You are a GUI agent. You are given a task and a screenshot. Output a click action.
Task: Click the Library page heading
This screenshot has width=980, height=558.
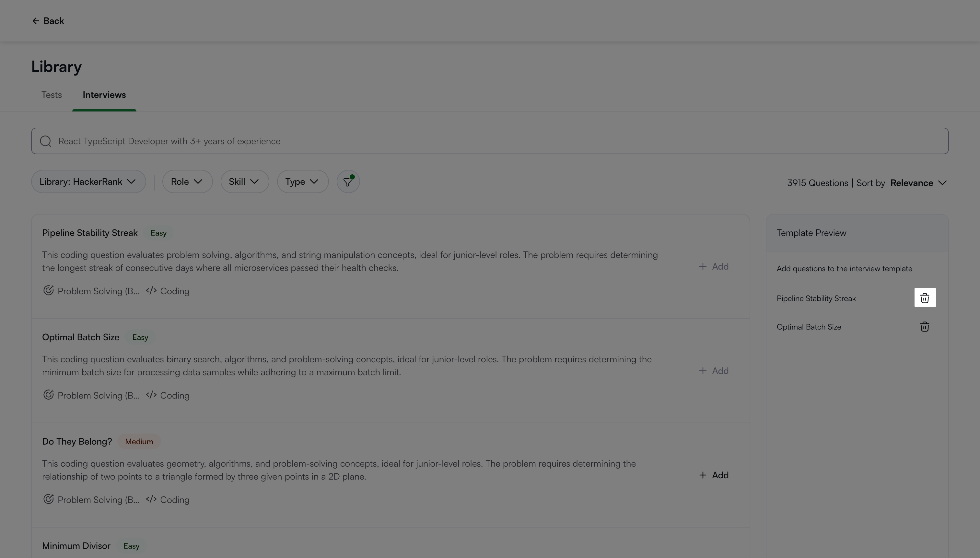[x=56, y=67]
